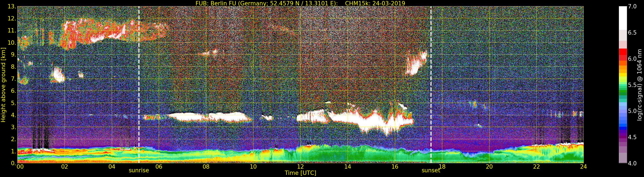644x177 pixels.
Task: Click the height axis tick label '9.'
Action: 13,55
